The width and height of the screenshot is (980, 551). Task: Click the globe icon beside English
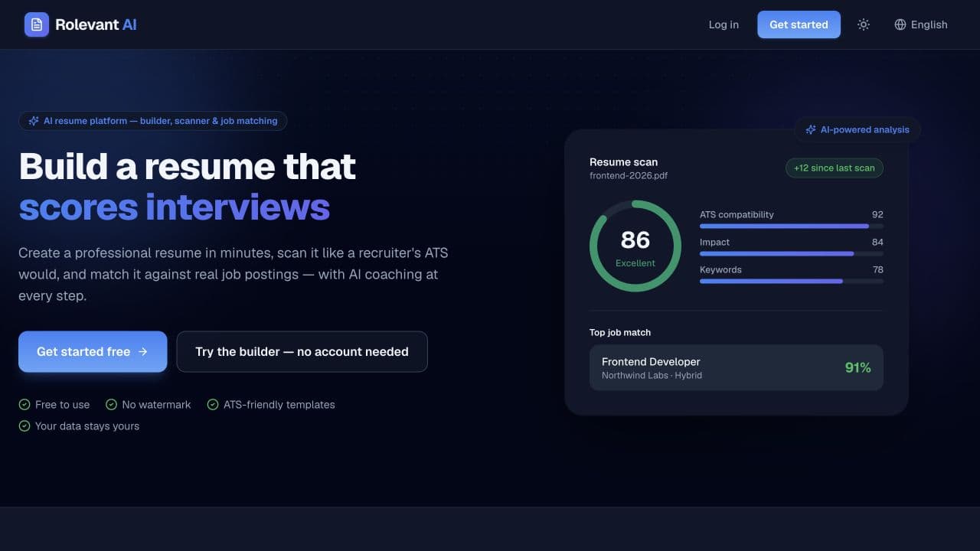tap(900, 24)
